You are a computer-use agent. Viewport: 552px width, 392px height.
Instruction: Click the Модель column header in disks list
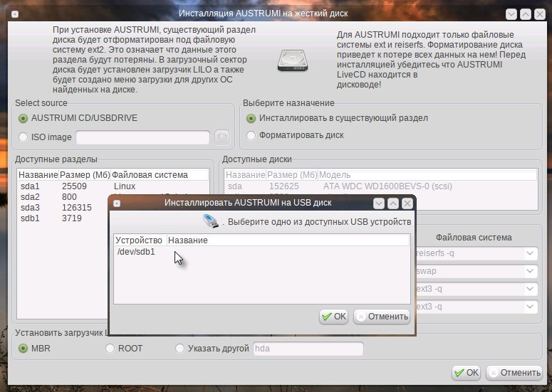(x=427, y=175)
